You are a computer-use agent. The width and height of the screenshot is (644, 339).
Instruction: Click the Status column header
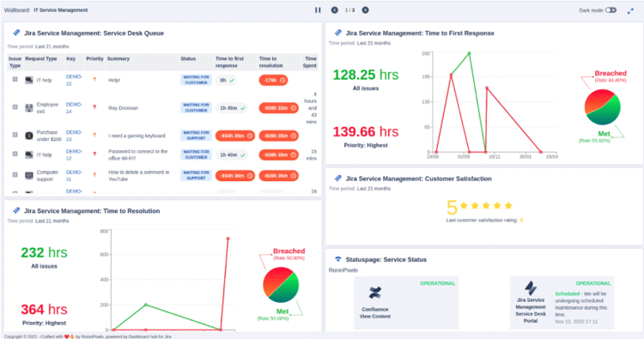(188, 58)
